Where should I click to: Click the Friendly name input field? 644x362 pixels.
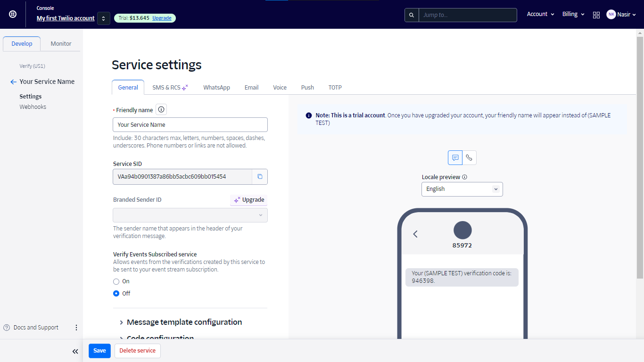tap(190, 125)
